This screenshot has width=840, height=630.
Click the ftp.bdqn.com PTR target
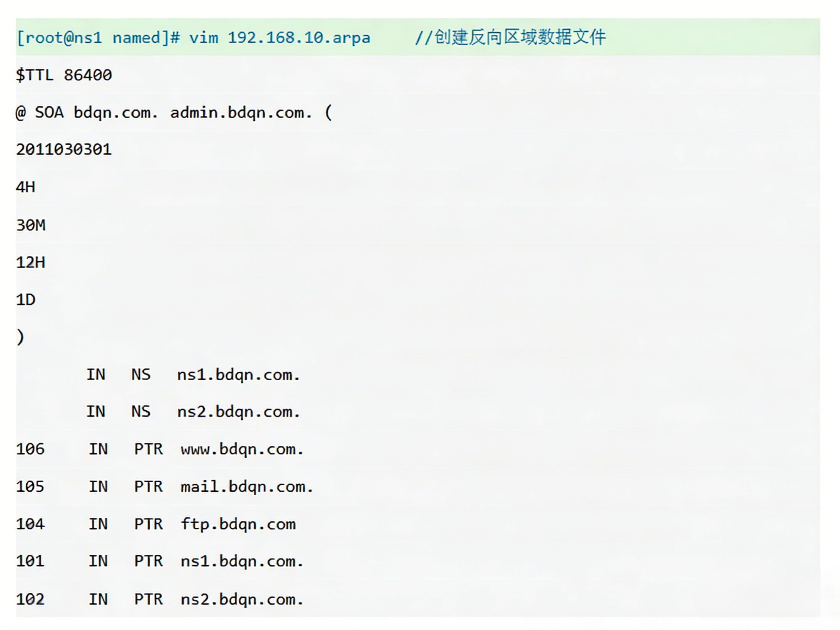point(238,524)
